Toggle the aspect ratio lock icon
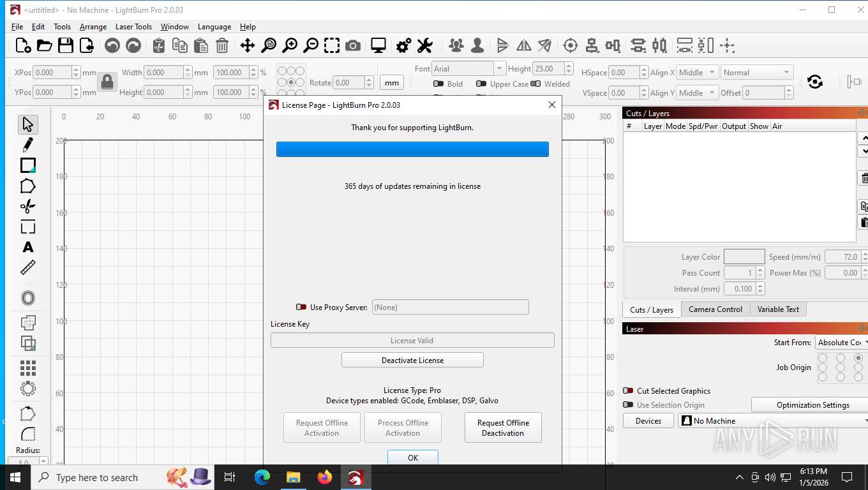Screen dimensions: 868x490 [107, 82]
